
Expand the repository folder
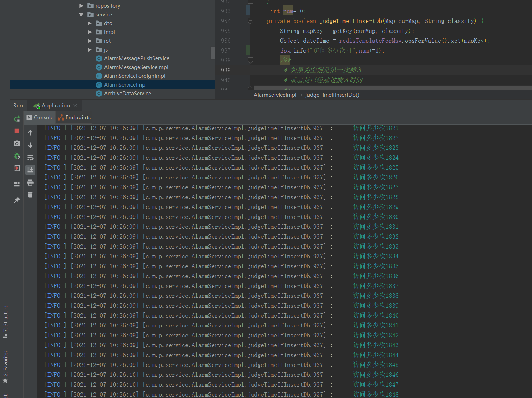tap(81, 5)
